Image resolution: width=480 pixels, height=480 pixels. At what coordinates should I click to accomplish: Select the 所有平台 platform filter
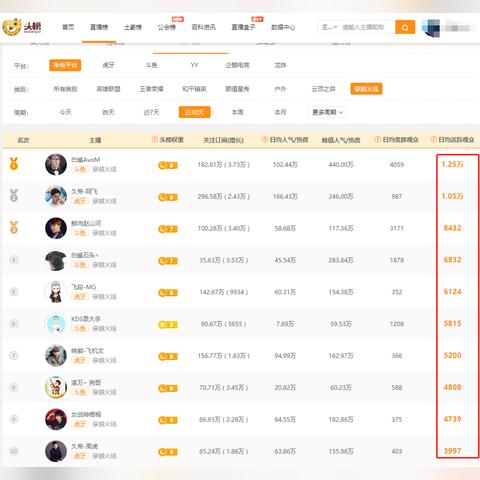[x=65, y=65]
